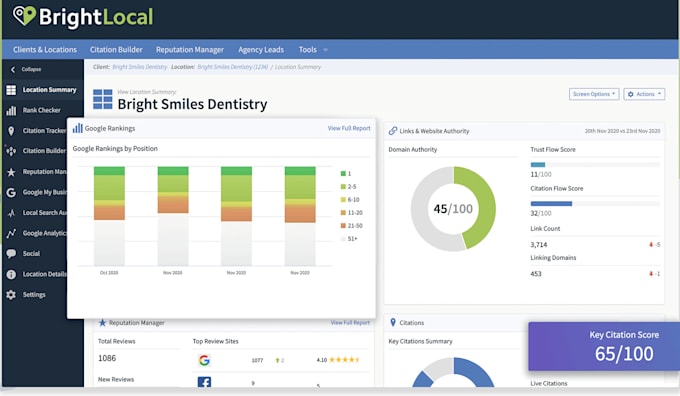
Task: Click Bright Smiles Dentistry (1234) location breadcrumb
Action: [232, 67]
